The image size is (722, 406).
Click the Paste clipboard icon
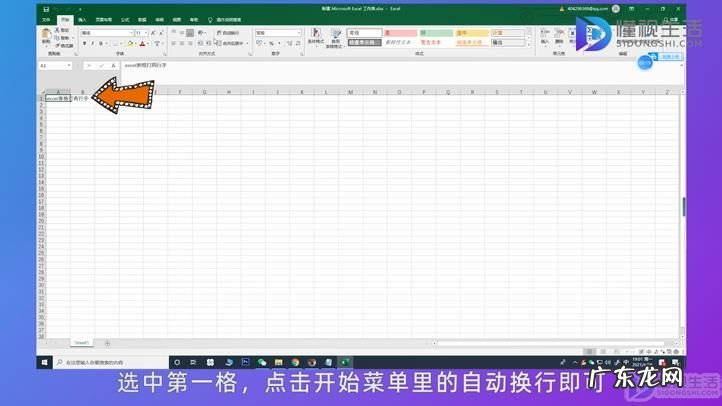tap(46, 36)
